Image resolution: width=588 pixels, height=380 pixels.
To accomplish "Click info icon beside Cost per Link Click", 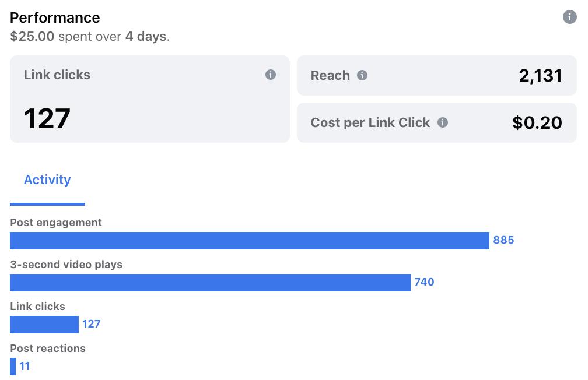I will [443, 122].
